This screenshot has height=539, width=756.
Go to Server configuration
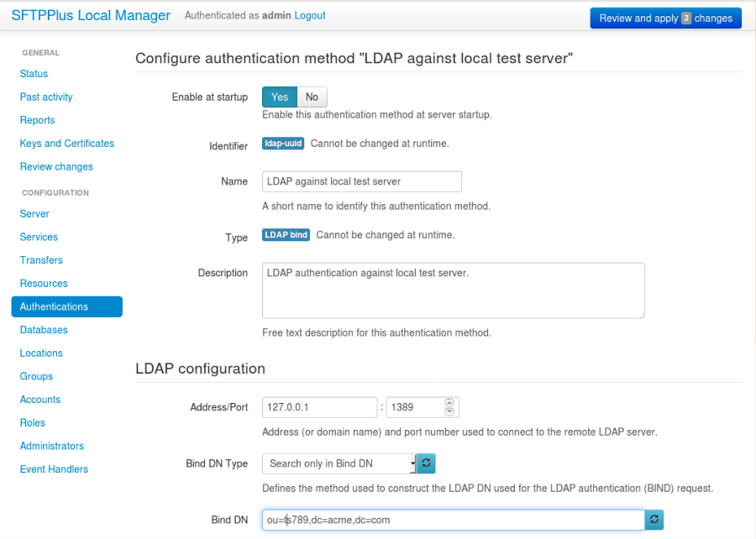34,213
